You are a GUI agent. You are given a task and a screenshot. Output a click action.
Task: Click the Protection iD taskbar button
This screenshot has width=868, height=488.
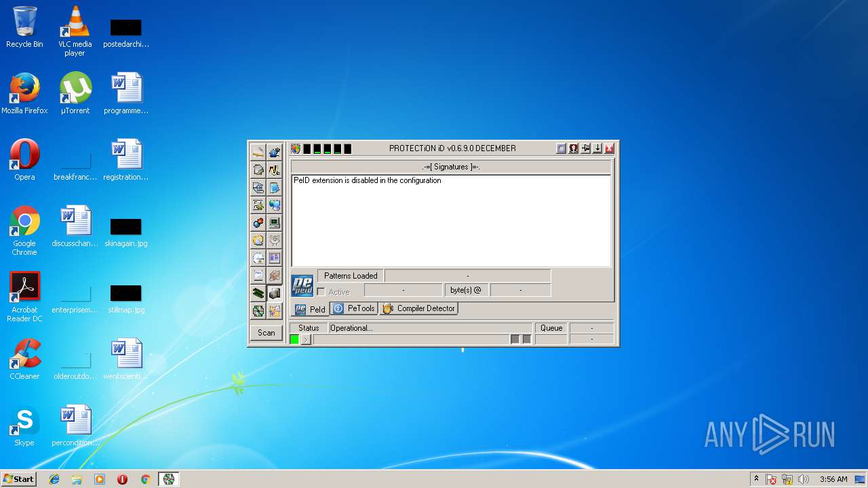point(168,479)
